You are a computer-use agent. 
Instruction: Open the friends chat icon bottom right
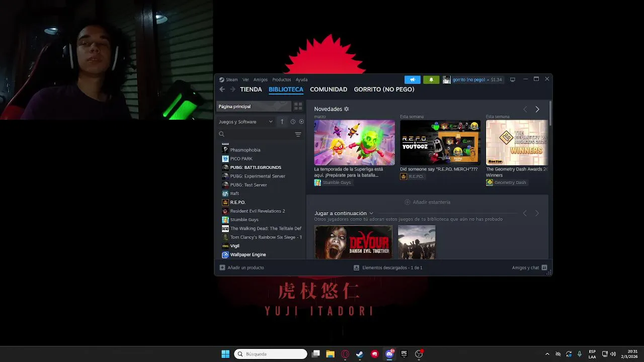[544, 267]
